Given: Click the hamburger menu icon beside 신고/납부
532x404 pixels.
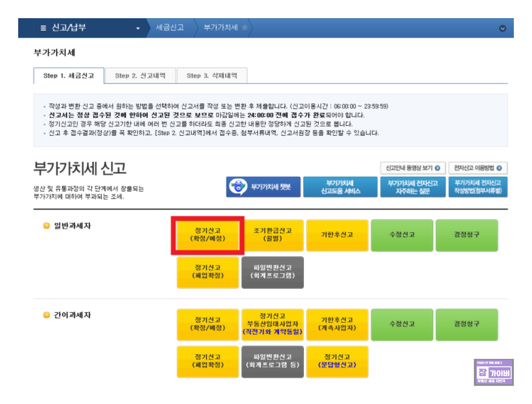Looking at the screenshot, I should tap(43, 28).
